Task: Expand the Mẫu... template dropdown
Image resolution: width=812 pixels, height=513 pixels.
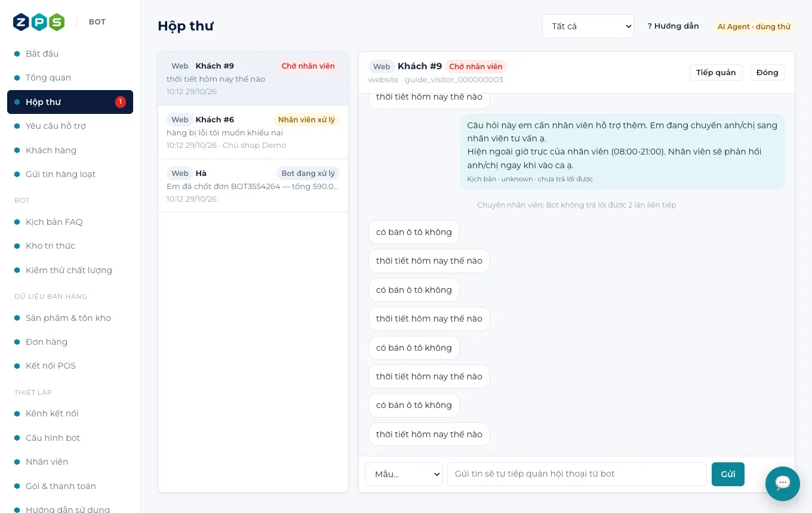Action: 404,474
